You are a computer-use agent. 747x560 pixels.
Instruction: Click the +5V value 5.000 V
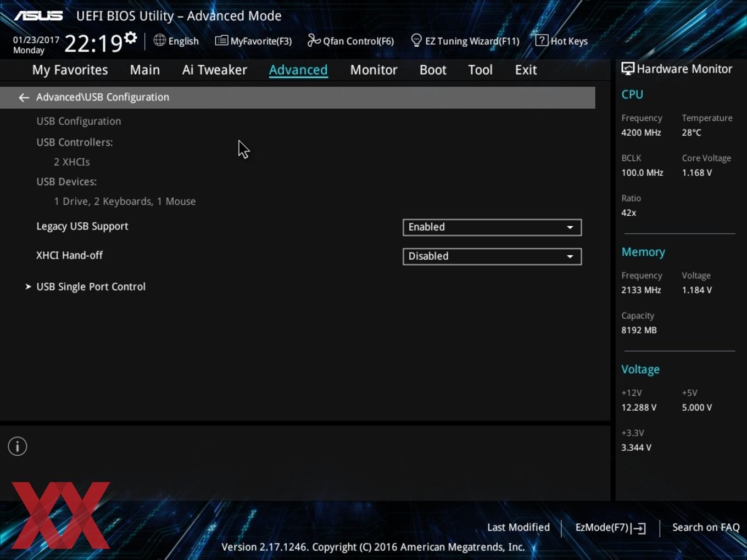click(697, 407)
